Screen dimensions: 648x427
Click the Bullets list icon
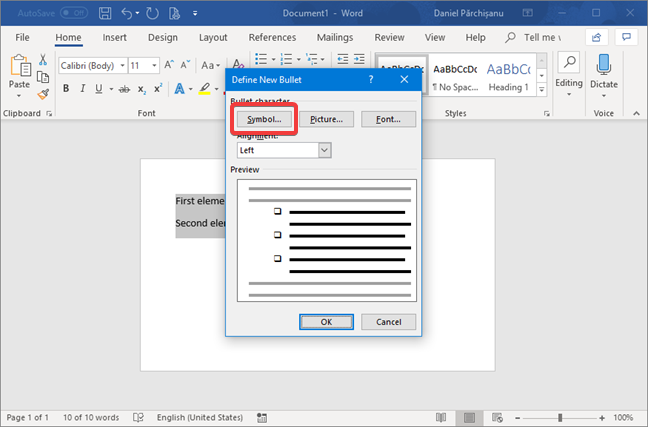coord(261,59)
